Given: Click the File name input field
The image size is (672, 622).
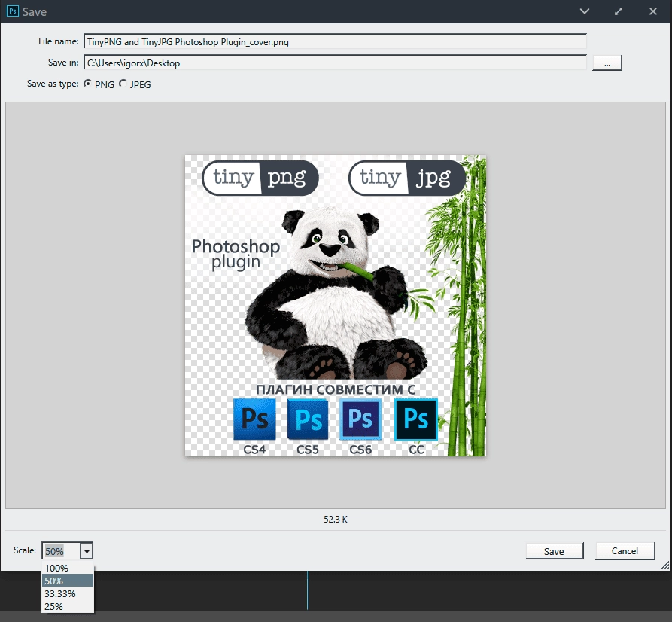Looking at the screenshot, I should (335, 41).
